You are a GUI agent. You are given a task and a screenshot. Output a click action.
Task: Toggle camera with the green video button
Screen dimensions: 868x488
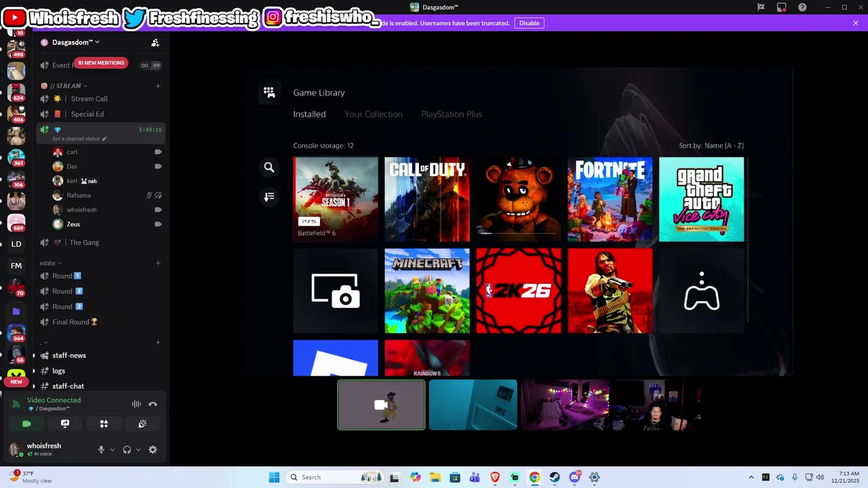26,424
